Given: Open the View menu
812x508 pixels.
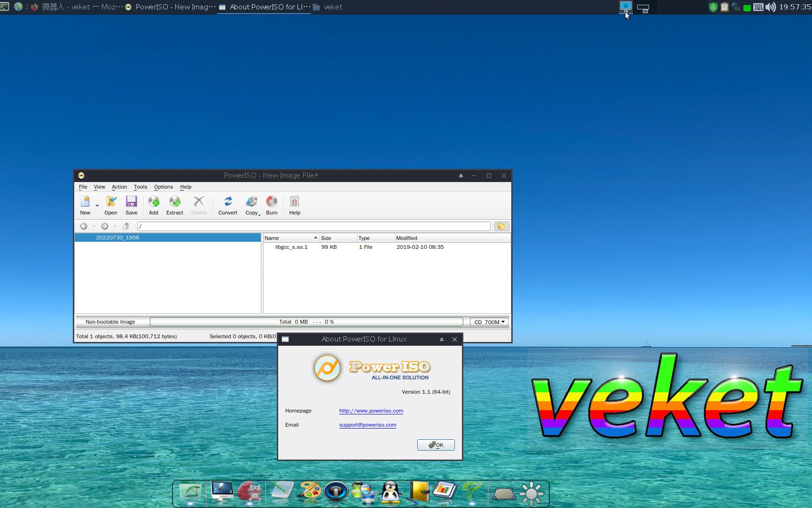Looking at the screenshot, I should [100, 187].
